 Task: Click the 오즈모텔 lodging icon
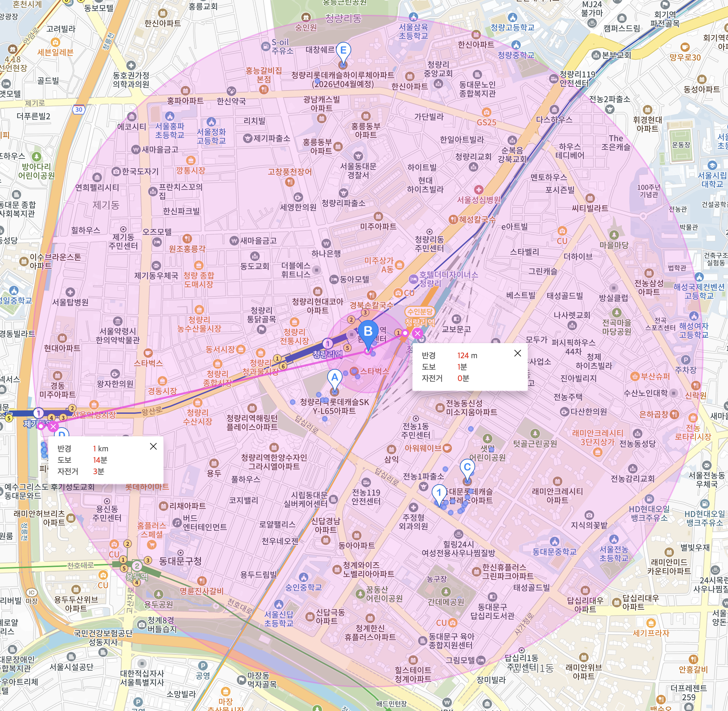tap(157, 242)
